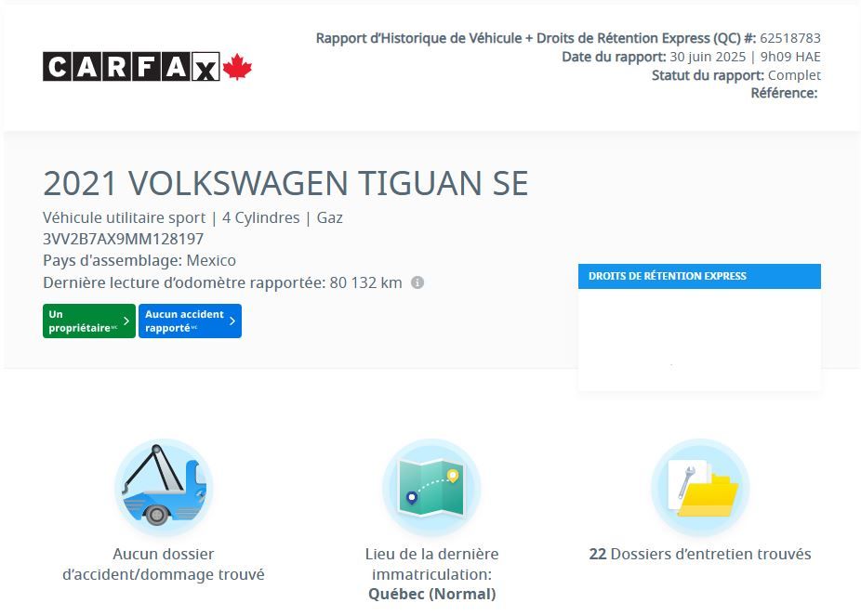861x616 pixels.
Task: Click the Droits de Rétention Express header
Action: click(x=699, y=276)
